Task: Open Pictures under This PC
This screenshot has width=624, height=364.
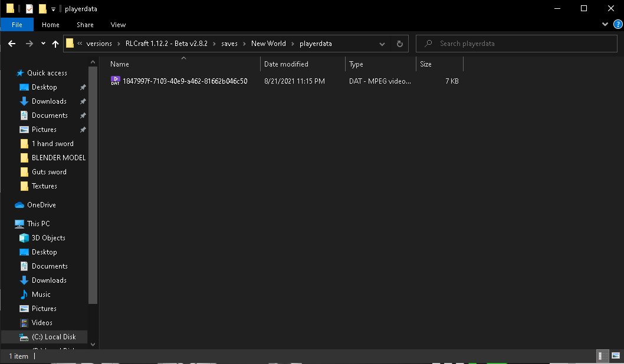Action: click(44, 309)
